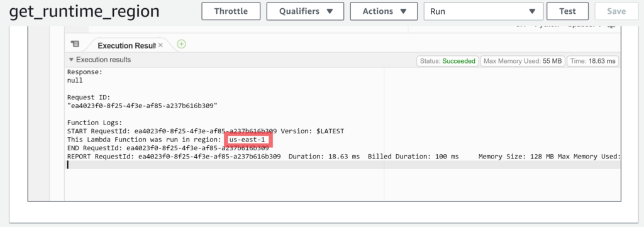The width and height of the screenshot is (644, 227).
Task: Collapse the Execution results disclosure triangle
Action: point(71,60)
